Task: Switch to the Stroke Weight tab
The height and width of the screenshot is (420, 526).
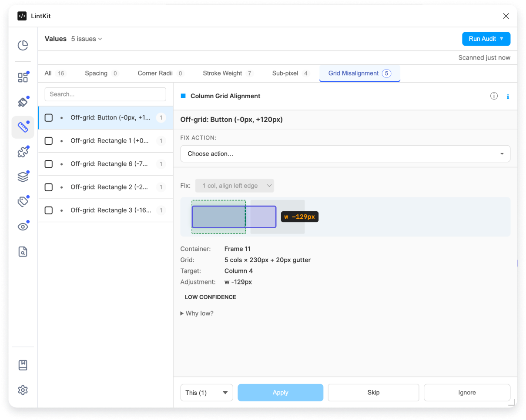Action: [x=228, y=73]
